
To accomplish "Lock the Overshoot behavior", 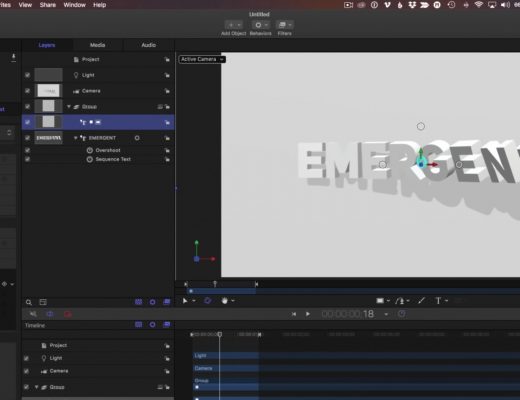I will tap(167, 150).
